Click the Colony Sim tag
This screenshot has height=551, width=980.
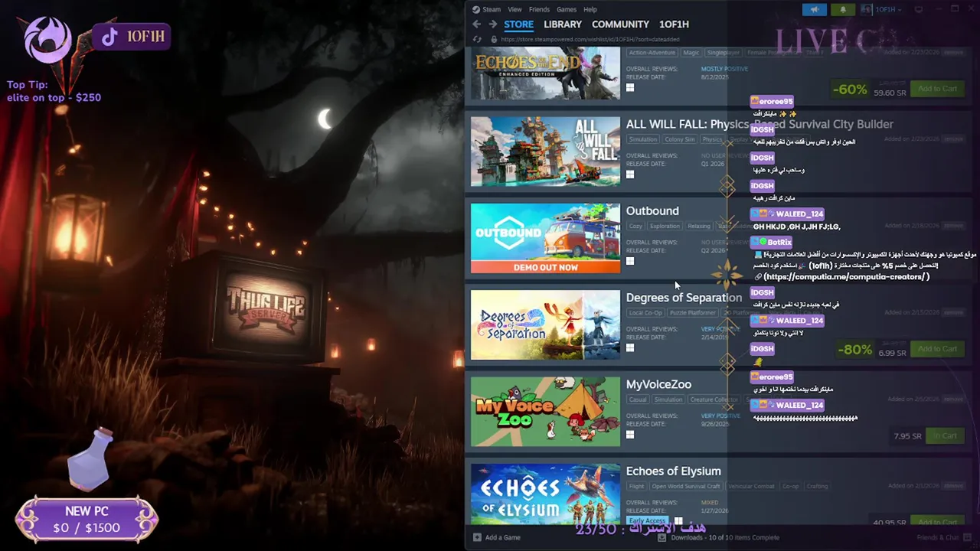(x=680, y=139)
